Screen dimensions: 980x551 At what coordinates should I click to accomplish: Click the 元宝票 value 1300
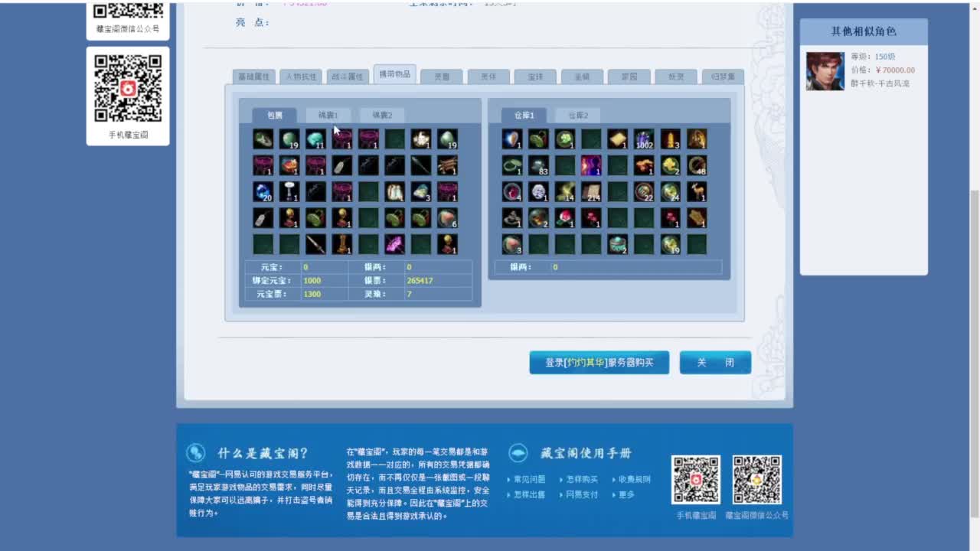click(x=312, y=294)
